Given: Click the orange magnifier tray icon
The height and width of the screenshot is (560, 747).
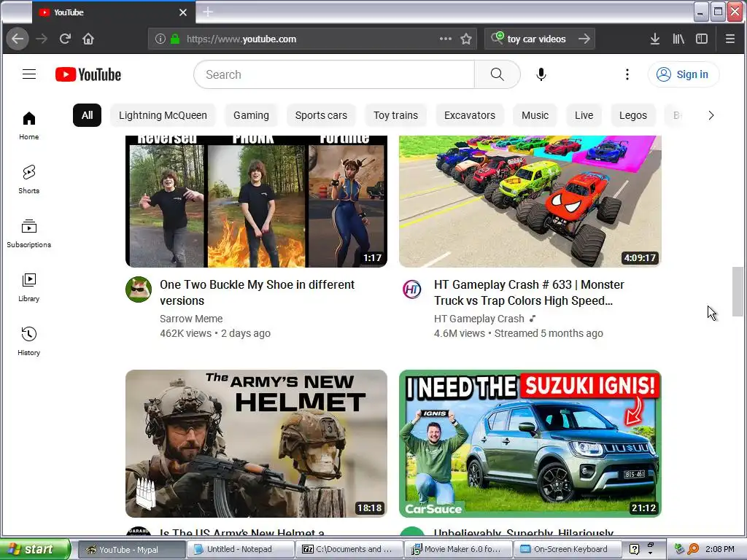Looking at the screenshot, I should point(693,549).
